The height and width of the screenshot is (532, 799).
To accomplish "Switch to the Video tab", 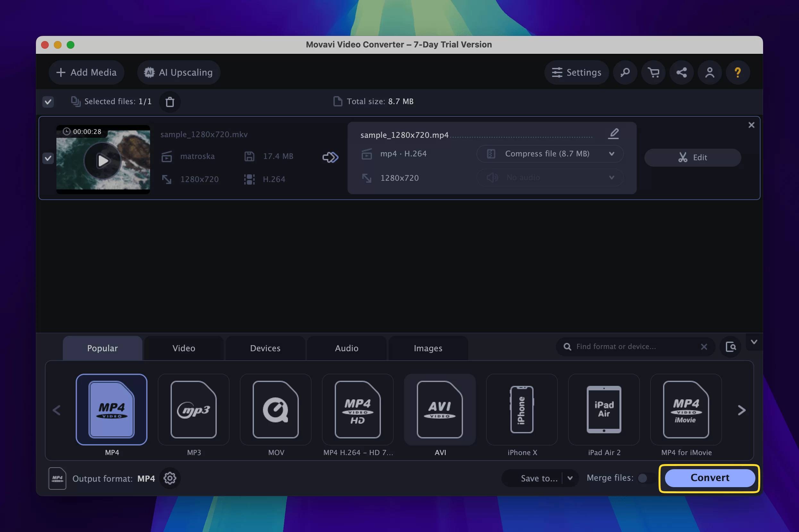I will click(184, 348).
